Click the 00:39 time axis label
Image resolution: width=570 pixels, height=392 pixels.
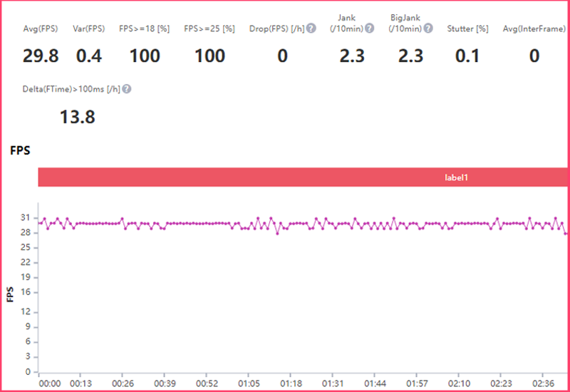coord(165,383)
